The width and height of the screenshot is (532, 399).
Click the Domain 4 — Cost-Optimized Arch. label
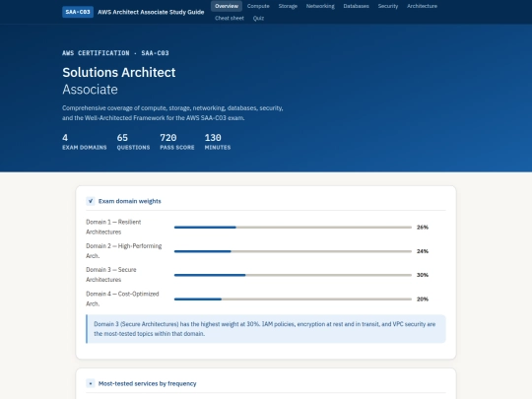click(122, 299)
